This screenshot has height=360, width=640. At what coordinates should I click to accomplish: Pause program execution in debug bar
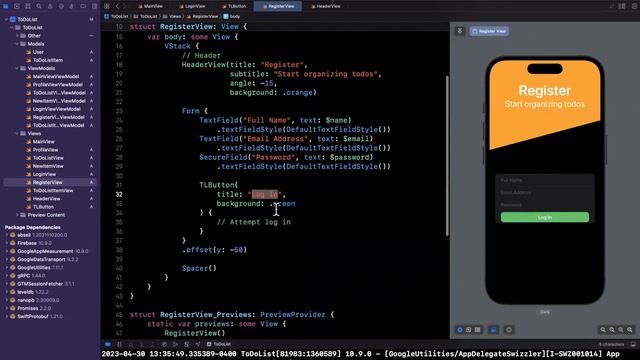click(120, 344)
